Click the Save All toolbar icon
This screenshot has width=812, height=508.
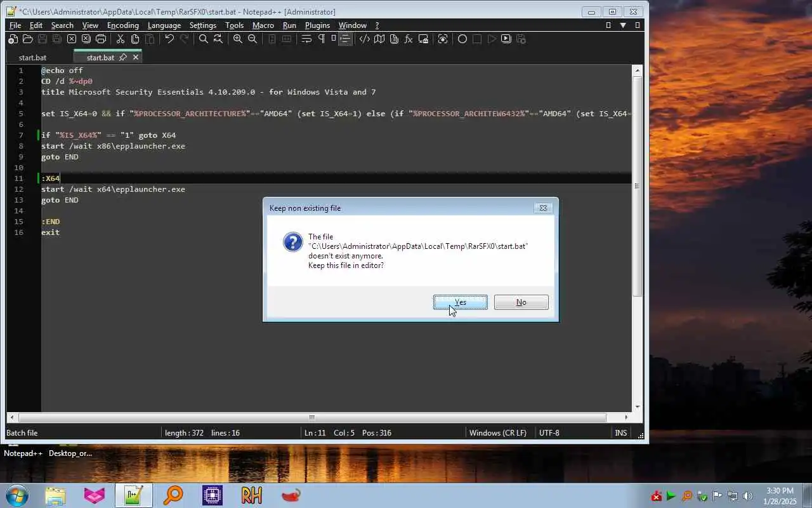[x=57, y=39]
